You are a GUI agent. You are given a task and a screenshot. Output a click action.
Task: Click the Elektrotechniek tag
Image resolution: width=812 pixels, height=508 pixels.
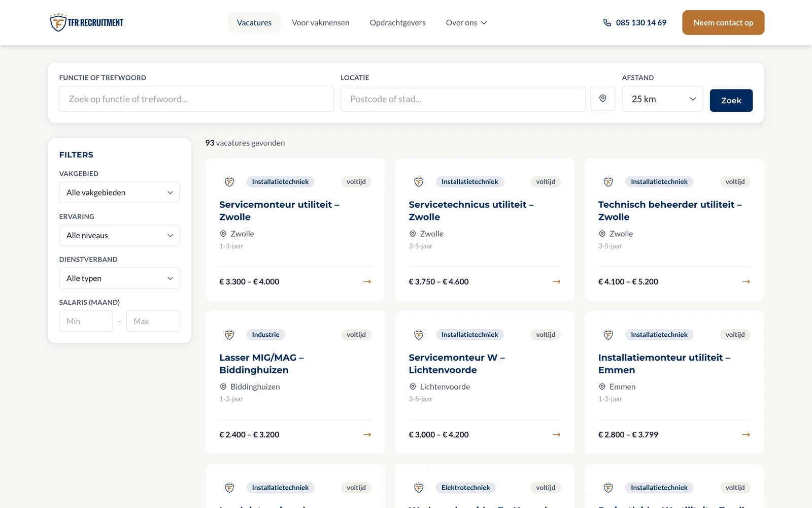tap(465, 488)
